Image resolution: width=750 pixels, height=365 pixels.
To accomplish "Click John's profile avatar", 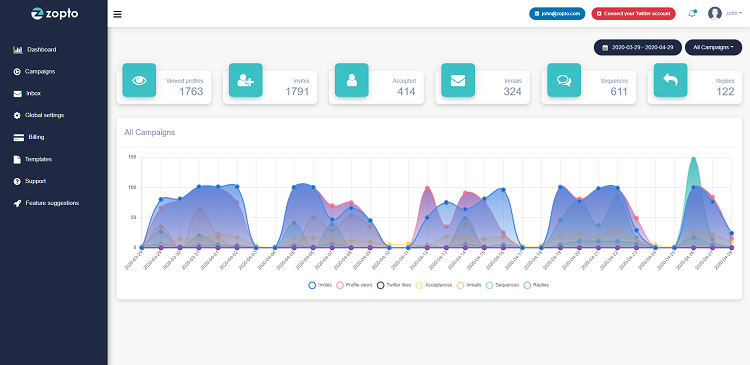I will click(x=715, y=13).
